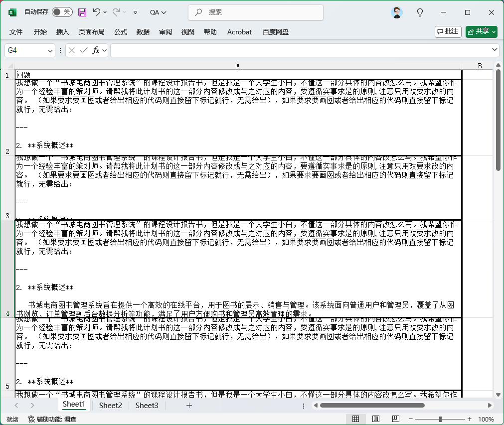Switch to Sheet3 tab

147,406
